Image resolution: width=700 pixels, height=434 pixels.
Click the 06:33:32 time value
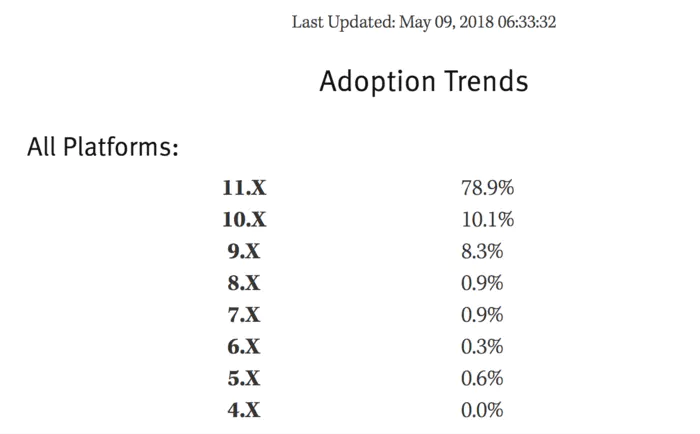523,21
